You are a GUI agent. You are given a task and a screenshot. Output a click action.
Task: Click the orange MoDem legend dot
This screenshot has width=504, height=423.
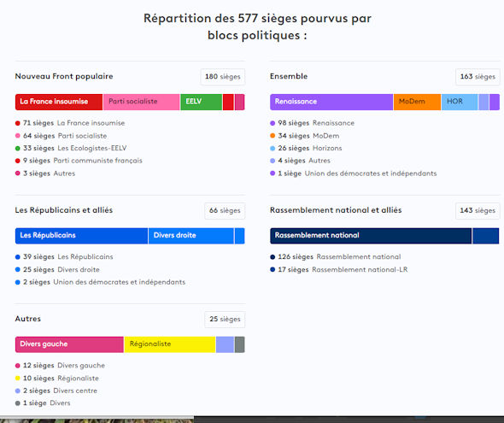point(273,136)
